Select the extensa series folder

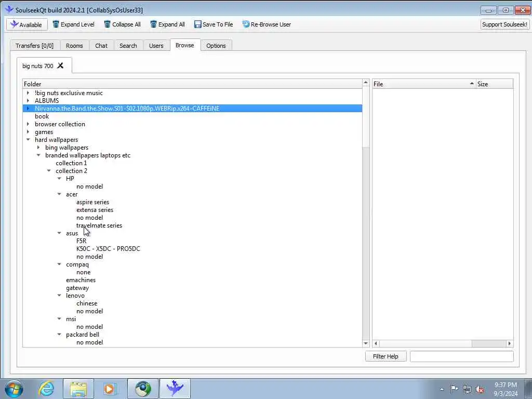(x=95, y=210)
